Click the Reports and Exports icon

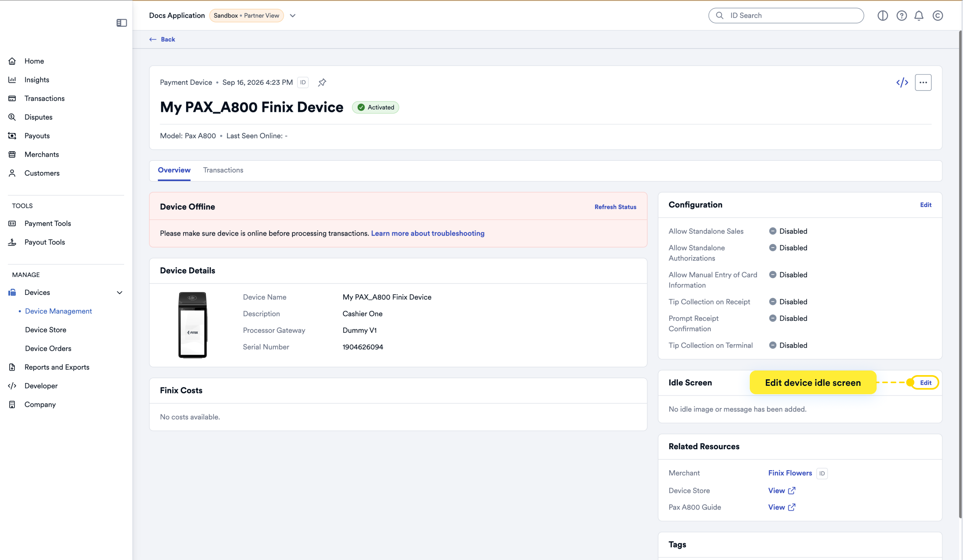coord(12,367)
